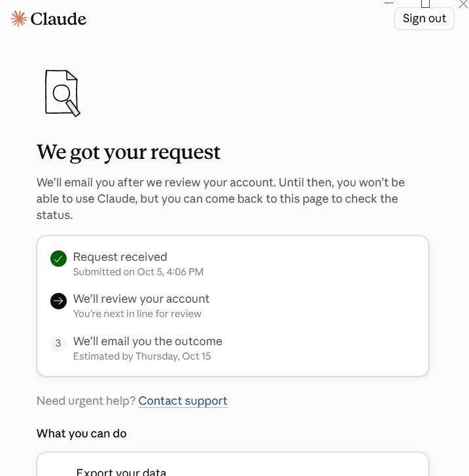Click the Claude wordmark in header
This screenshot has width=469, height=476.
point(58,19)
